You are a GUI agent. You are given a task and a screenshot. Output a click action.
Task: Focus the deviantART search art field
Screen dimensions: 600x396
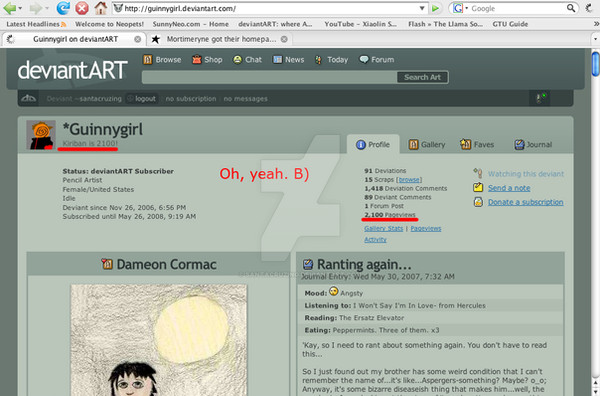[x=269, y=77]
